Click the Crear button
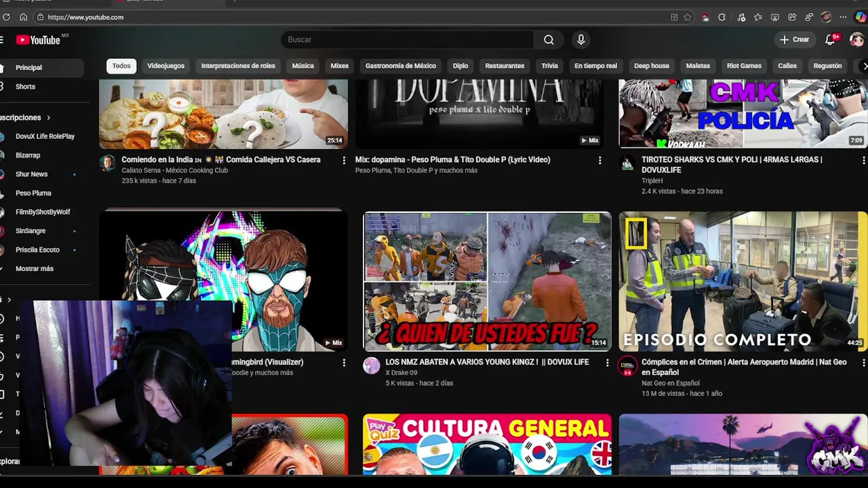Viewport: 868px width, 488px height. [794, 40]
